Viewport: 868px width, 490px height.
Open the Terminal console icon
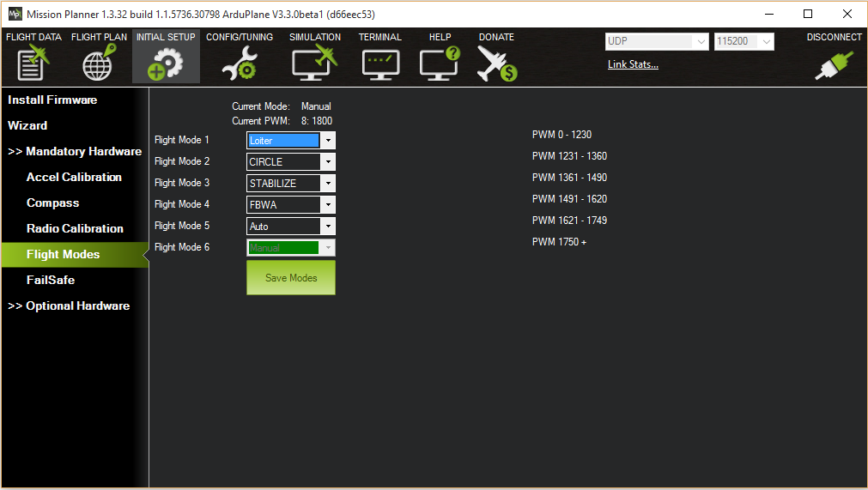point(379,63)
